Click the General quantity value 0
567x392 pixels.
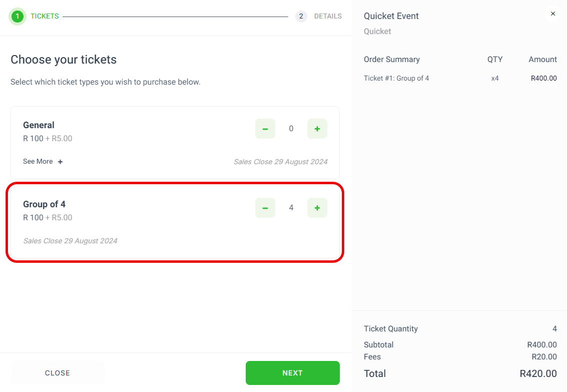click(x=291, y=129)
